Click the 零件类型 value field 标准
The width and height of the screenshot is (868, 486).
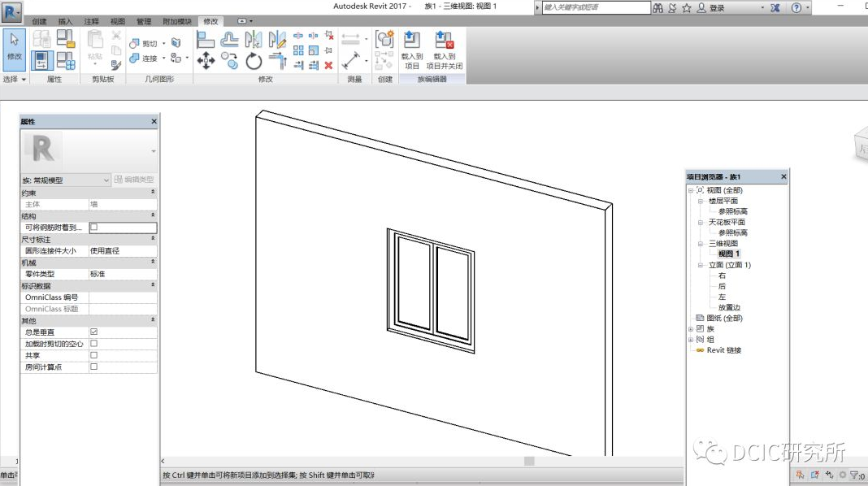[x=123, y=274]
